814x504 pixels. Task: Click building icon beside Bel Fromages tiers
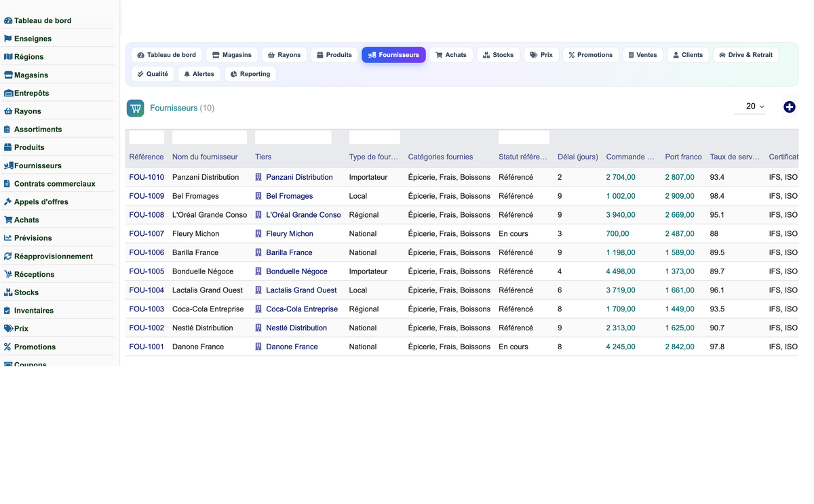tap(258, 196)
